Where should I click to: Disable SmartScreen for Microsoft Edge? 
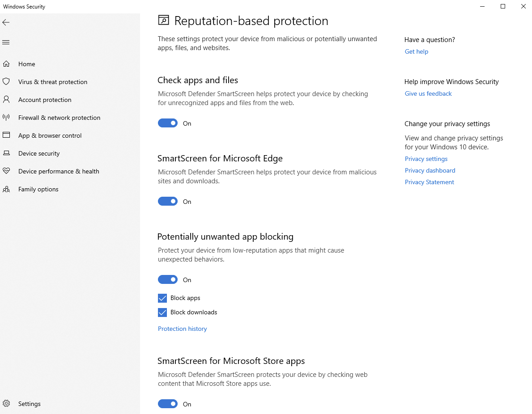pyautogui.click(x=168, y=201)
